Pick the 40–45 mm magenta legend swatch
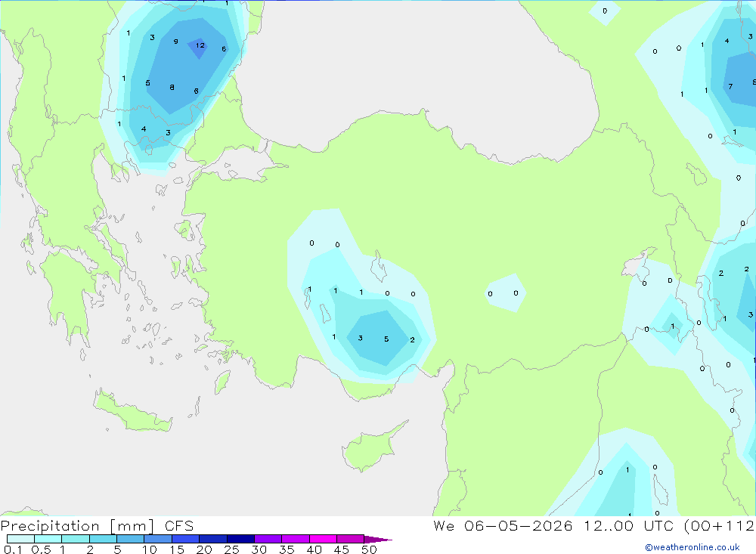Image resolution: width=756 pixels, height=554 pixels. click(x=323, y=539)
